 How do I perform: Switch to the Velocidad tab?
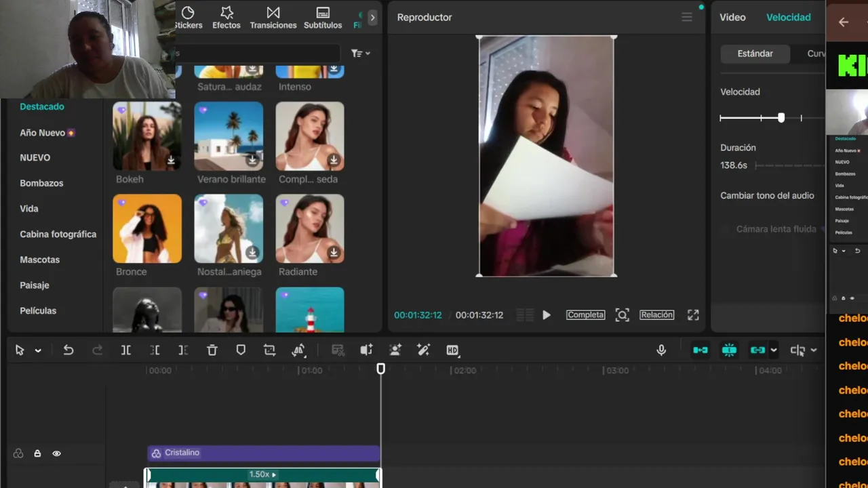click(788, 17)
